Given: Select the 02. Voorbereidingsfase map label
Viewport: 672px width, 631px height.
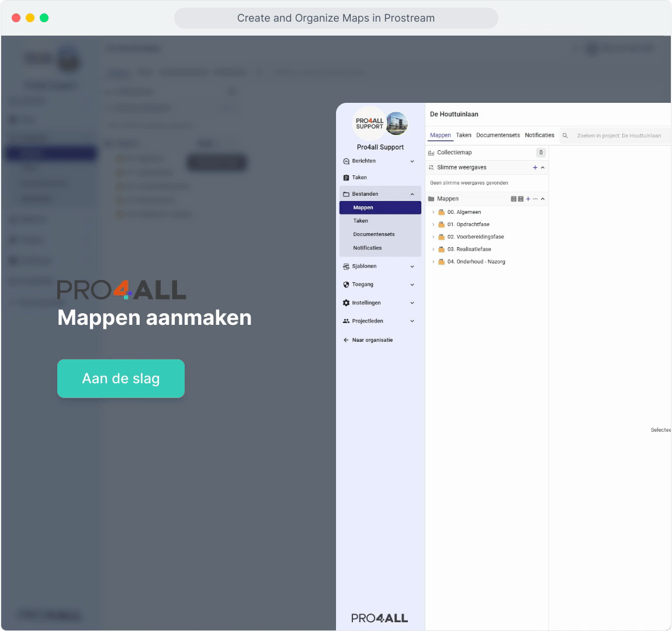Looking at the screenshot, I should [x=476, y=237].
